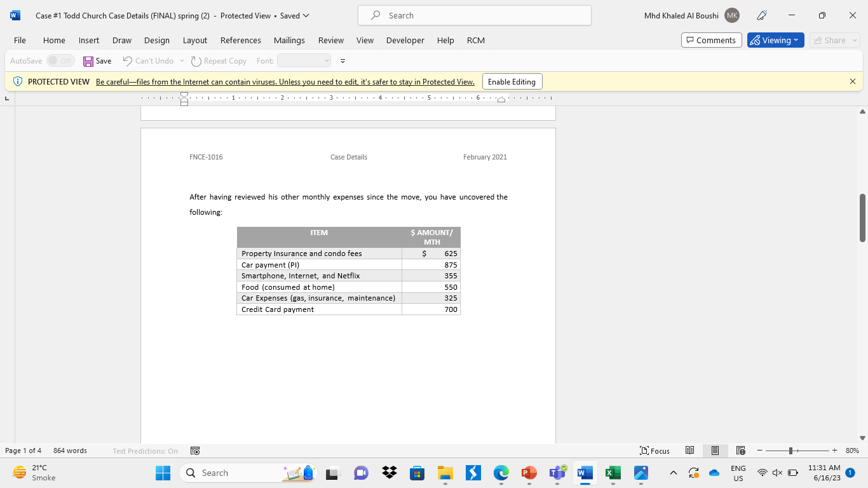This screenshot has width=868, height=488.
Task: Switch to Web Layout view
Action: tap(740, 451)
